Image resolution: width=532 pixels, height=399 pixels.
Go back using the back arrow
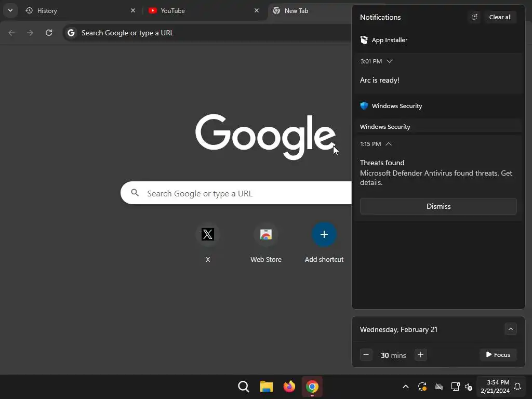[x=11, y=33]
